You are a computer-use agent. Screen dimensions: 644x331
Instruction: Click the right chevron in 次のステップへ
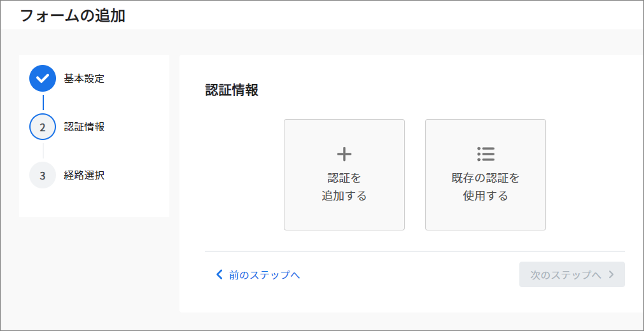coord(611,274)
